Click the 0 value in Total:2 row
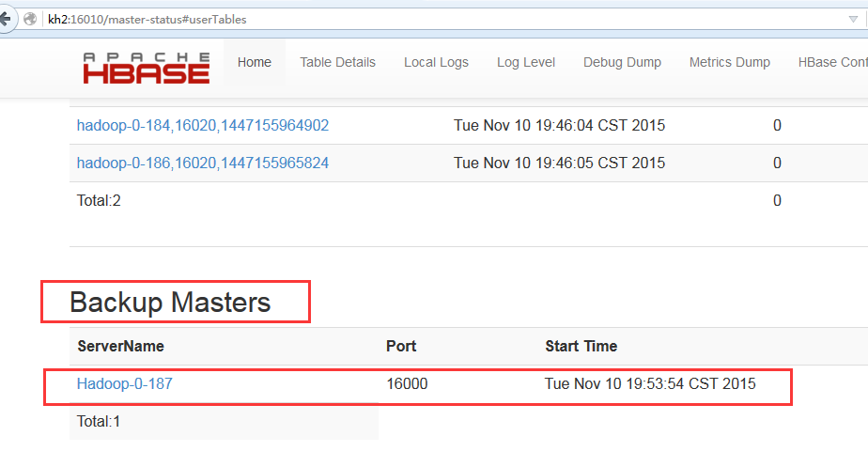 point(777,200)
